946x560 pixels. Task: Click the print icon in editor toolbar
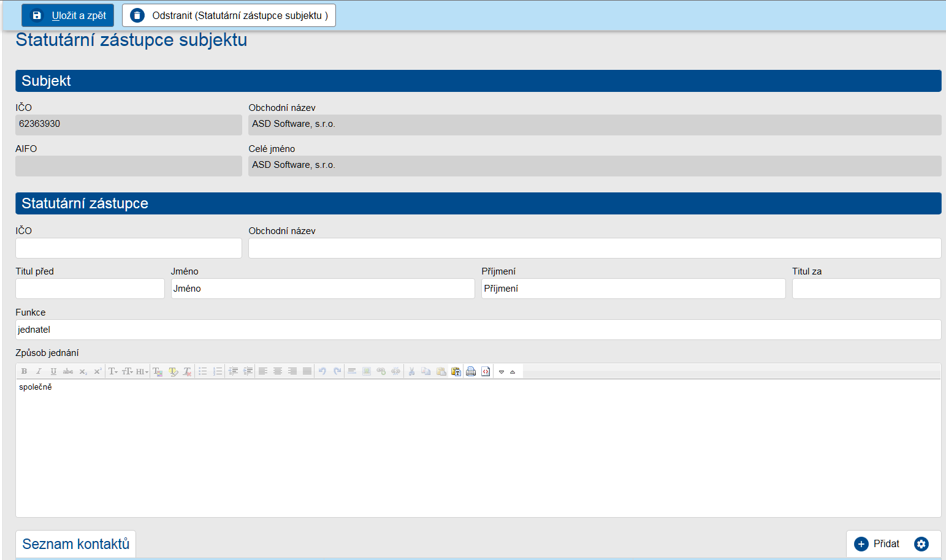coord(471,371)
